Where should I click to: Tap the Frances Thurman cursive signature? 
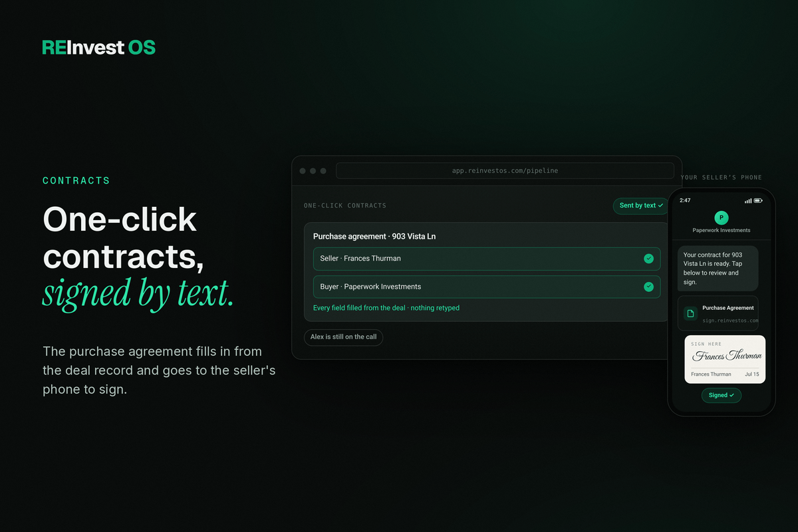click(x=728, y=356)
